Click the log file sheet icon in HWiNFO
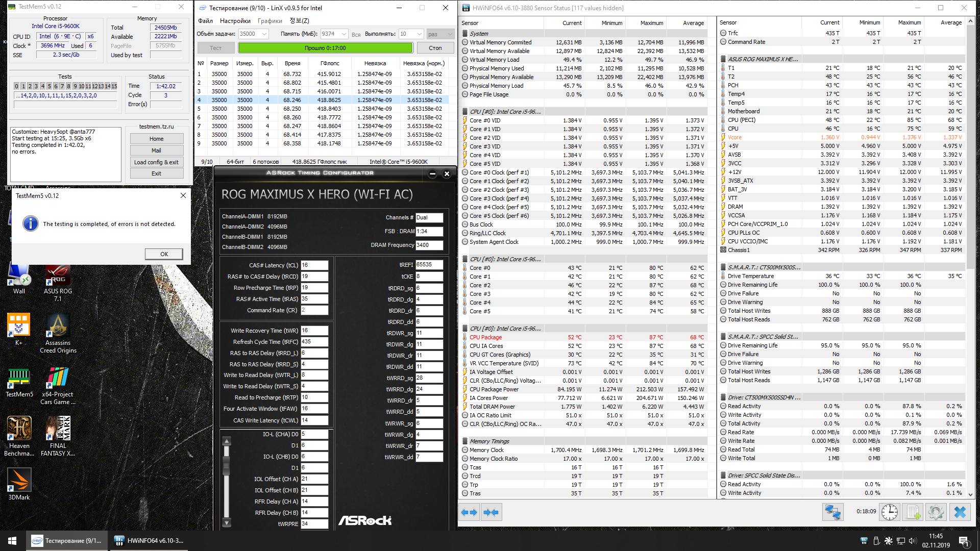980x551 pixels. point(913,512)
